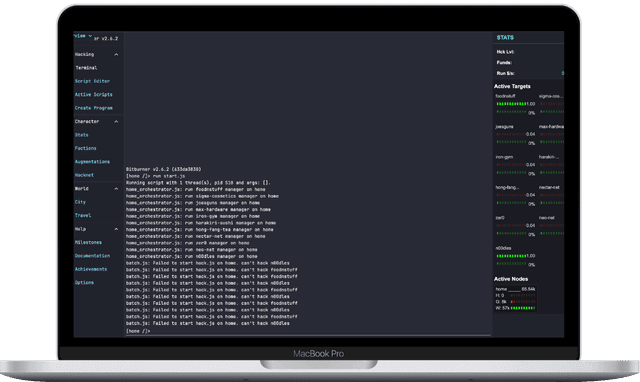640x382 pixels.
Task: Select the foodnstuff target name
Action: point(505,96)
